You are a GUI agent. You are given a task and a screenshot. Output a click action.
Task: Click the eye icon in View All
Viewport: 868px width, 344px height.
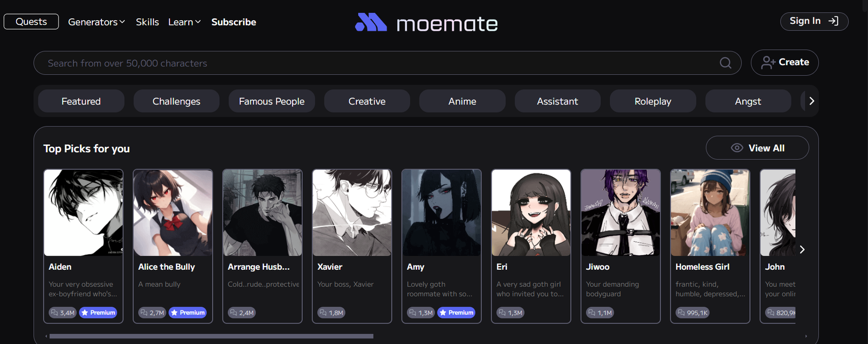pos(737,148)
